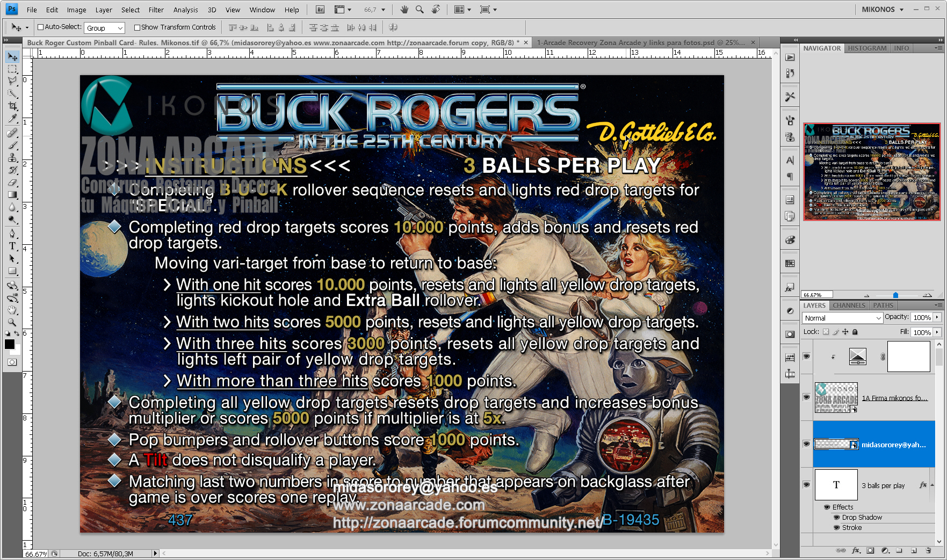Open the Screen Mode dropdown
The height and width of the screenshot is (560, 947).
point(488,10)
